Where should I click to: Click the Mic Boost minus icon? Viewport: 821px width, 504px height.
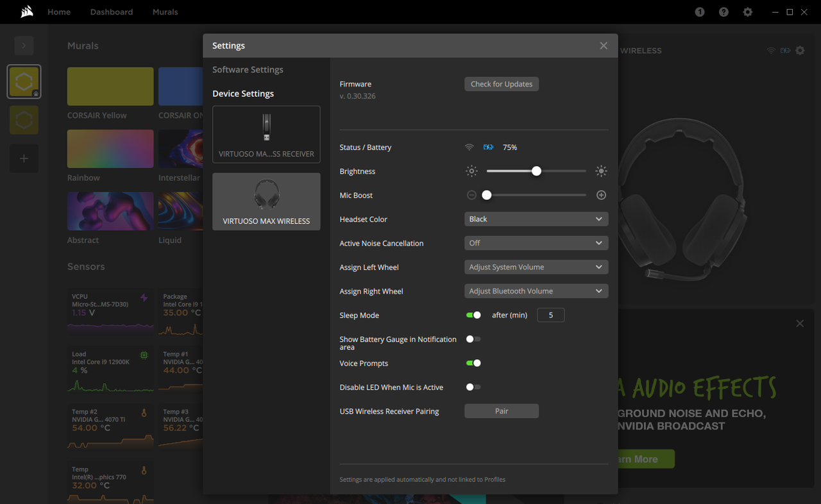tap(471, 195)
